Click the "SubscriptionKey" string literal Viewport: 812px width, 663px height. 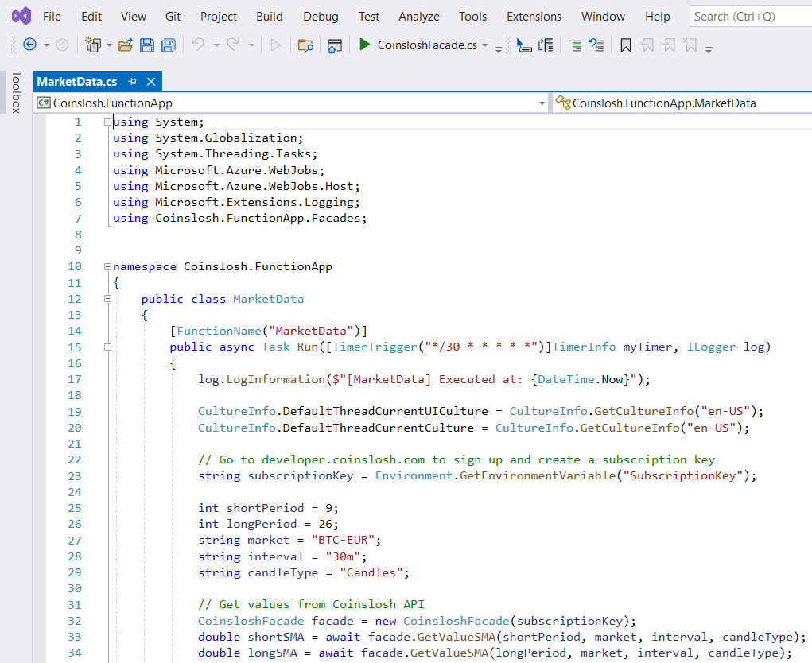tap(682, 475)
